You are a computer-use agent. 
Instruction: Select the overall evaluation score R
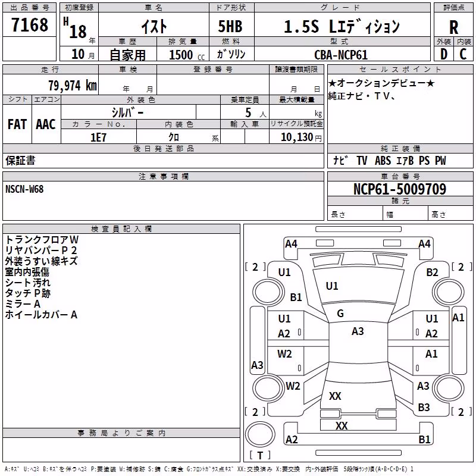[x=453, y=27]
